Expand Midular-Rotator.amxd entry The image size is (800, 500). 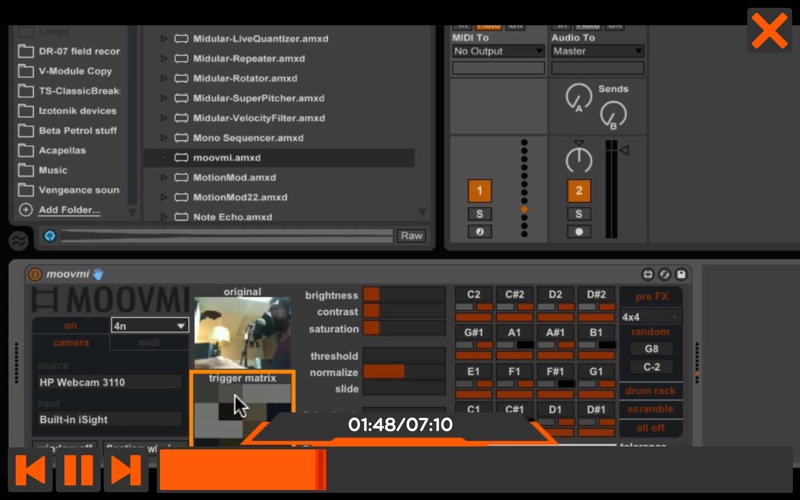[x=164, y=79]
